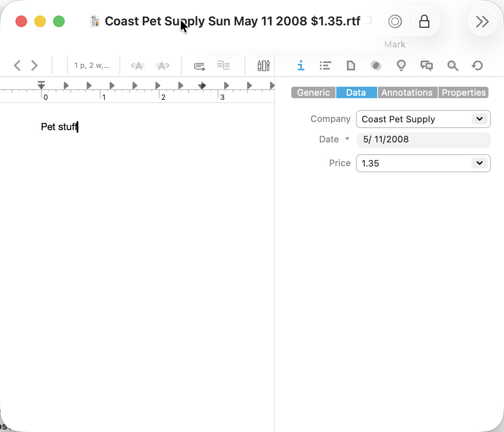Open the document inspector page icon
The height and width of the screenshot is (432, 504).
coord(351,65)
